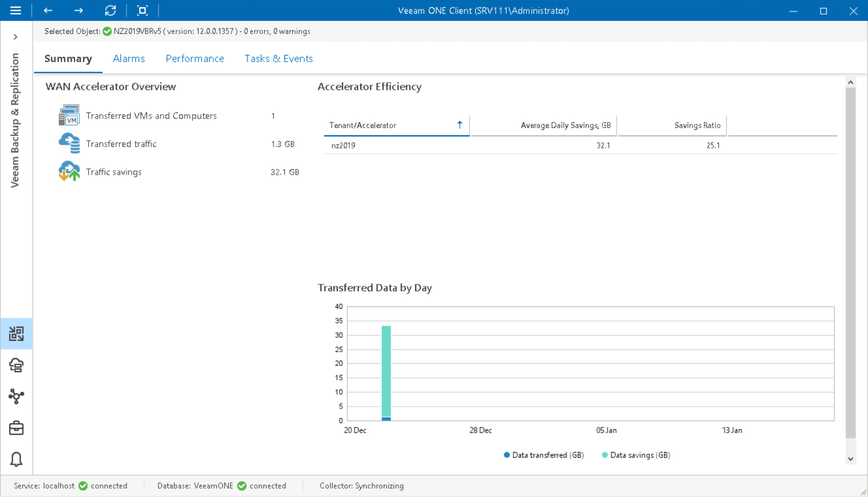The image size is (868, 497).
Task: Click the vertical scrollbar up arrow
Action: 851,83
